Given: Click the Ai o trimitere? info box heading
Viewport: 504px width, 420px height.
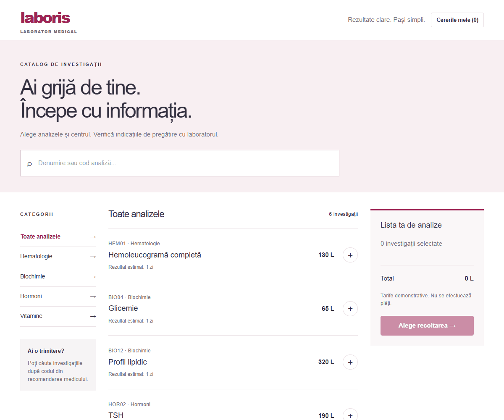Looking at the screenshot, I should click(x=46, y=351).
